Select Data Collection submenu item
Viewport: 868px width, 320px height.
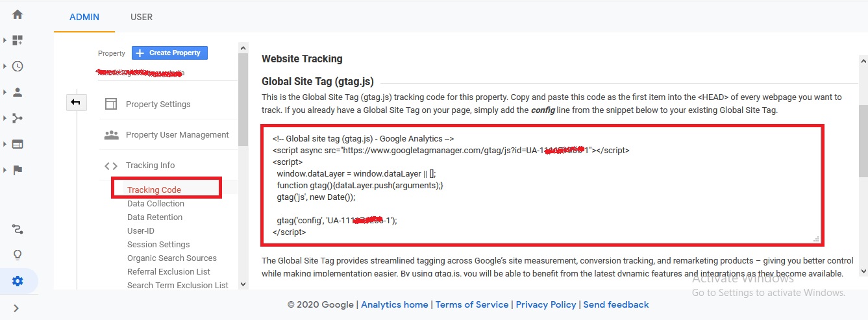(156, 203)
